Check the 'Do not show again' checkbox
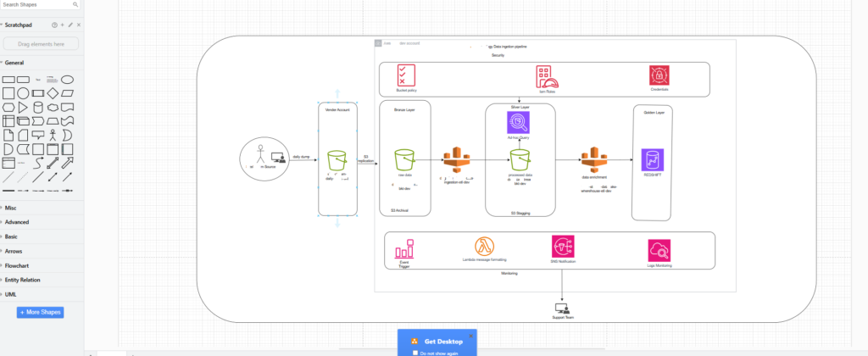The image size is (868, 356). (415, 353)
